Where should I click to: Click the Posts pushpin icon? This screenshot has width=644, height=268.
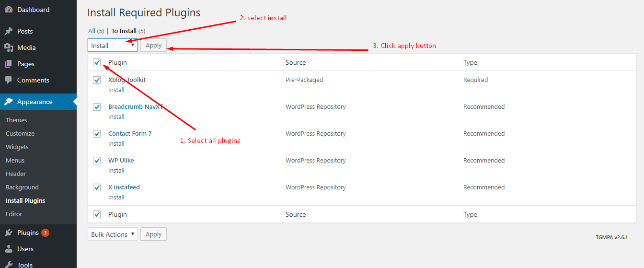click(x=9, y=31)
